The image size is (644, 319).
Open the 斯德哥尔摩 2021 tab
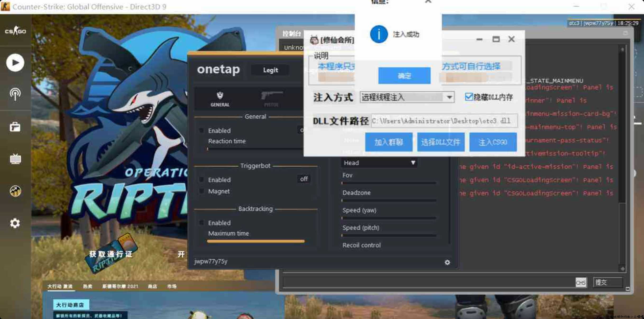(x=120, y=286)
